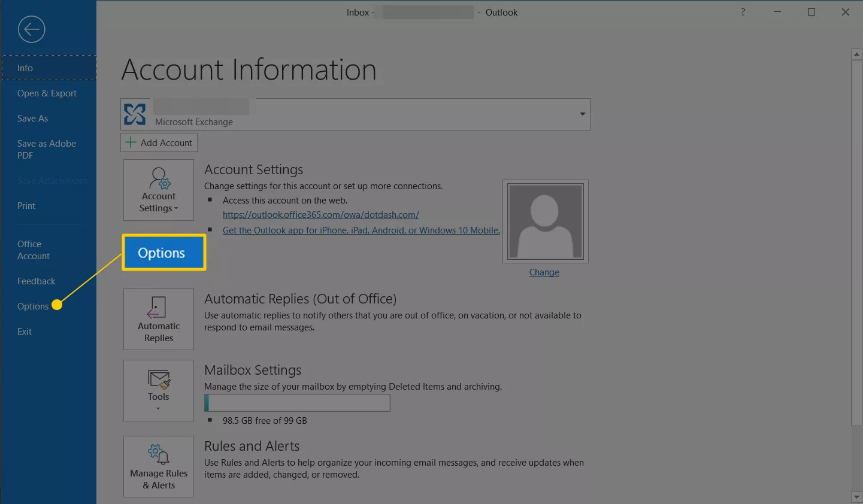Open the Info tab in sidebar

tap(48, 68)
